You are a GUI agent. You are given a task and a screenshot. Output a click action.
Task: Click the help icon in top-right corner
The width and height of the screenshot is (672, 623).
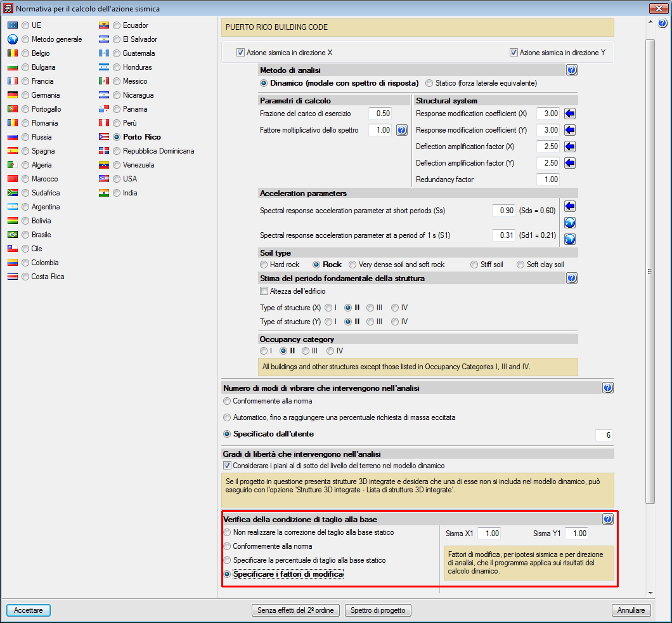tap(662, 23)
